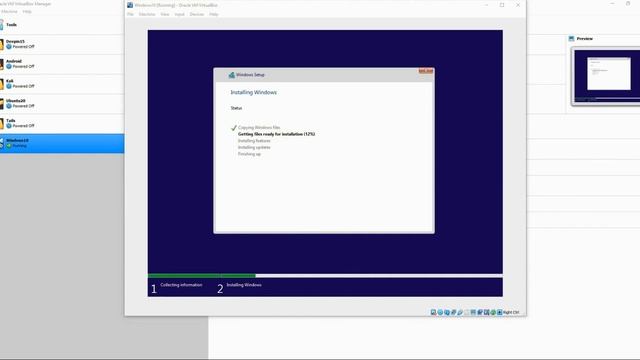Image resolution: width=640 pixels, height=360 pixels.
Task: Click the Preview panel header icon
Action: (571, 38)
